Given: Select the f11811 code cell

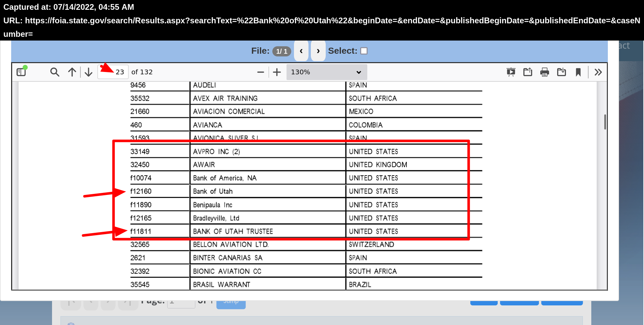Looking at the screenshot, I should [141, 231].
